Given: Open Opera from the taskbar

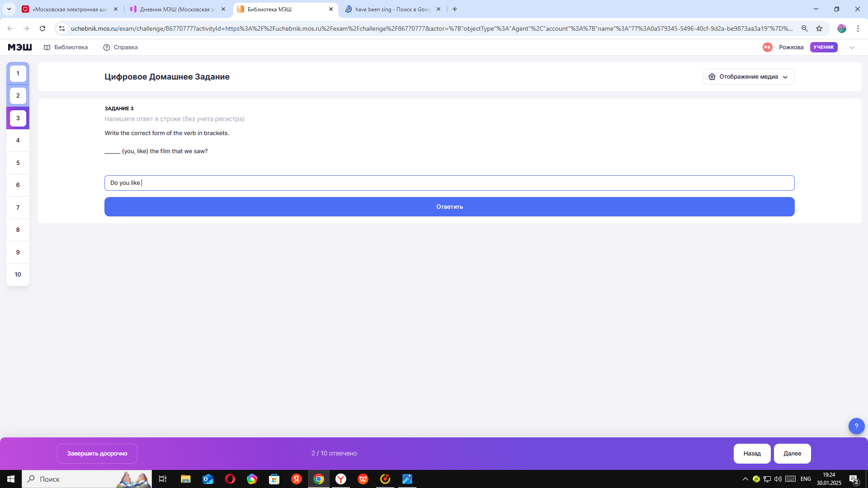Looking at the screenshot, I should [x=230, y=479].
